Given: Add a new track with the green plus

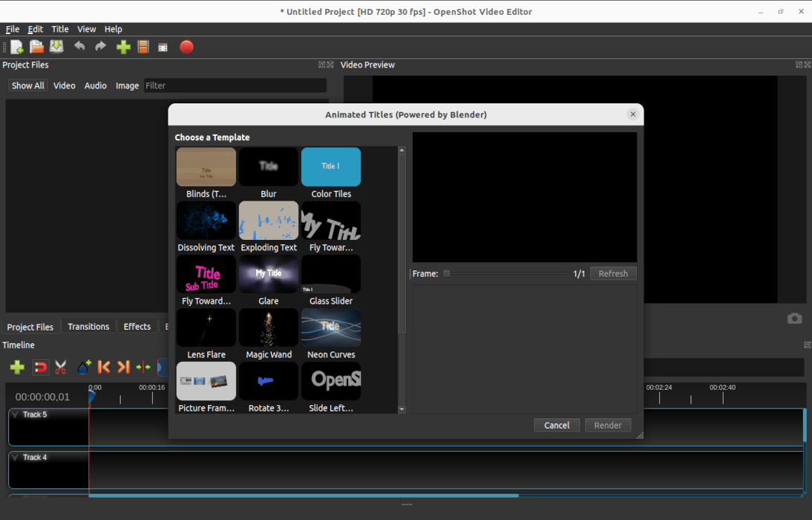Looking at the screenshot, I should (16, 367).
